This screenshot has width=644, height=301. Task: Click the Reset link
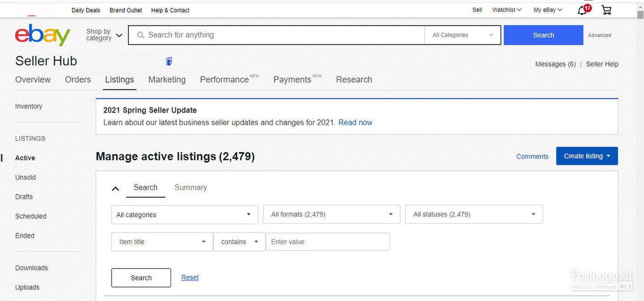190,277
